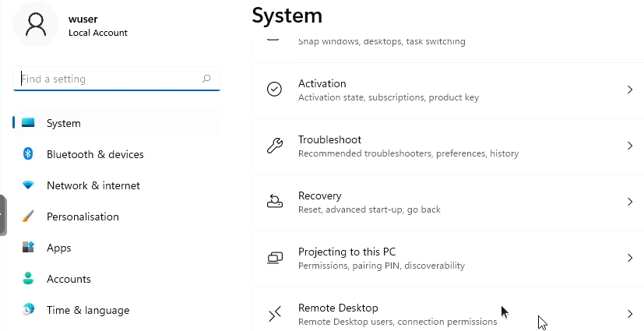Click the Recovery icon
644x331 pixels.
[275, 202]
